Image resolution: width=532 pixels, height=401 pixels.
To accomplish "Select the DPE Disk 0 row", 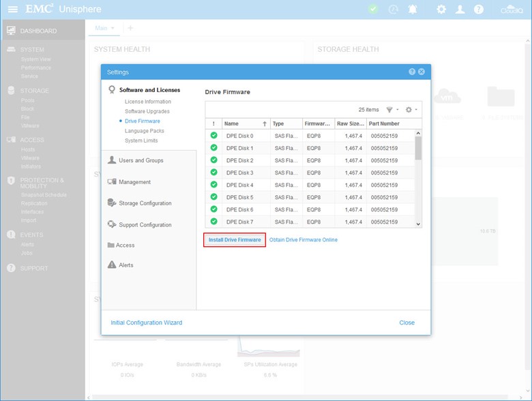I will pyautogui.click(x=310, y=136).
